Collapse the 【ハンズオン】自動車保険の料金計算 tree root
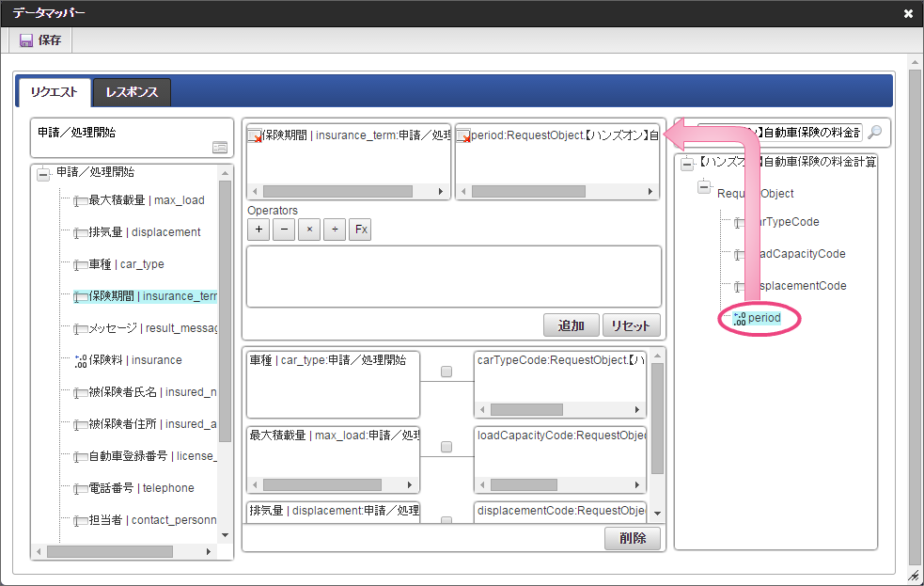 tap(687, 164)
